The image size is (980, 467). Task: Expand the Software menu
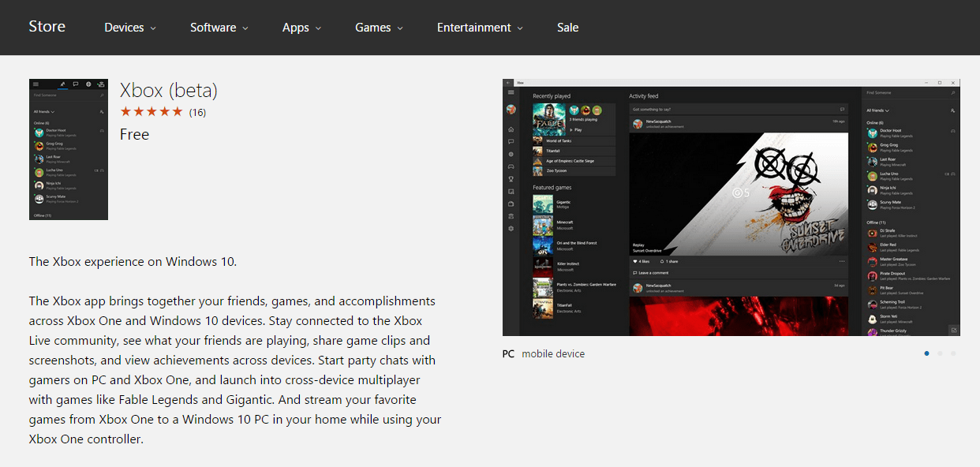tap(219, 28)
